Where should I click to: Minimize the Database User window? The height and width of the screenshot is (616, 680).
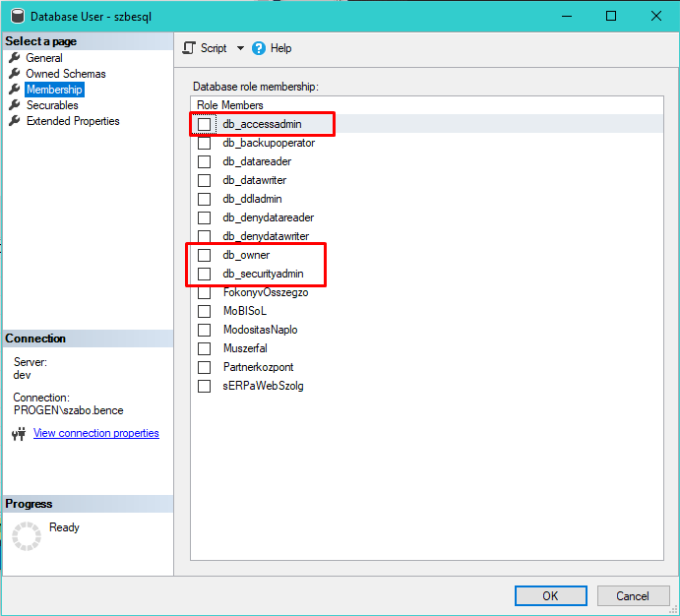567,16
